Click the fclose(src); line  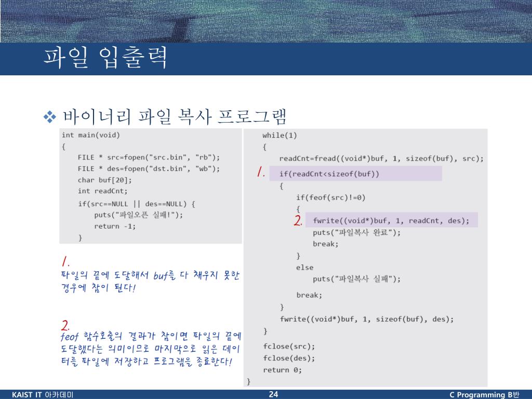pos(289,347)
